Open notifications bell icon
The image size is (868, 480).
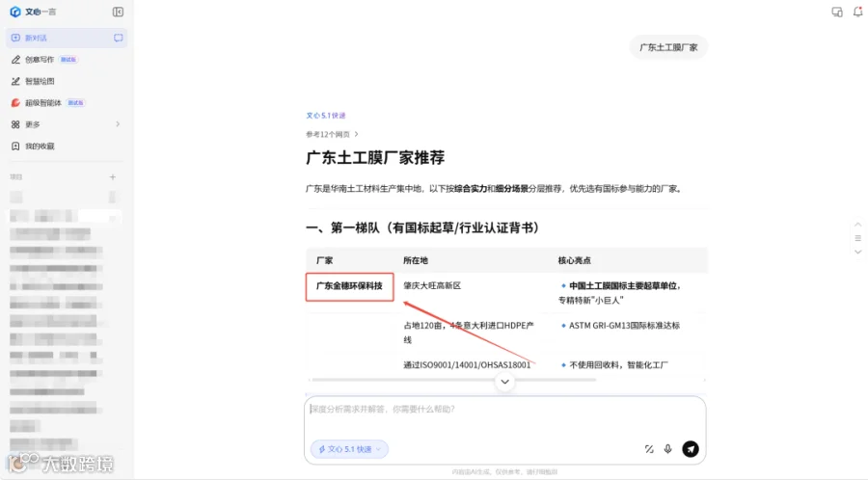coord(857,12)
